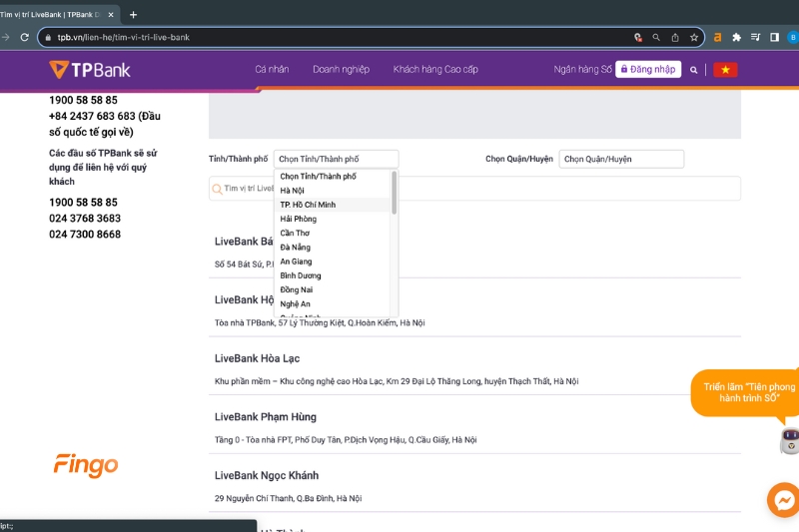Image resolution: width=799 pixels, height=532 pixels.
Task: Click the TPBank logo
Action: pyautogui.click(x=90, y=70)
